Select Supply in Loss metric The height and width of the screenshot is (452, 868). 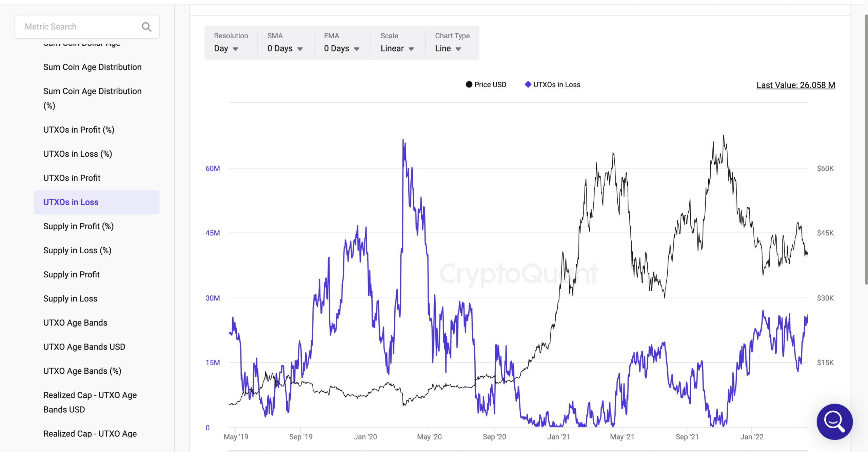coord(70,298)
